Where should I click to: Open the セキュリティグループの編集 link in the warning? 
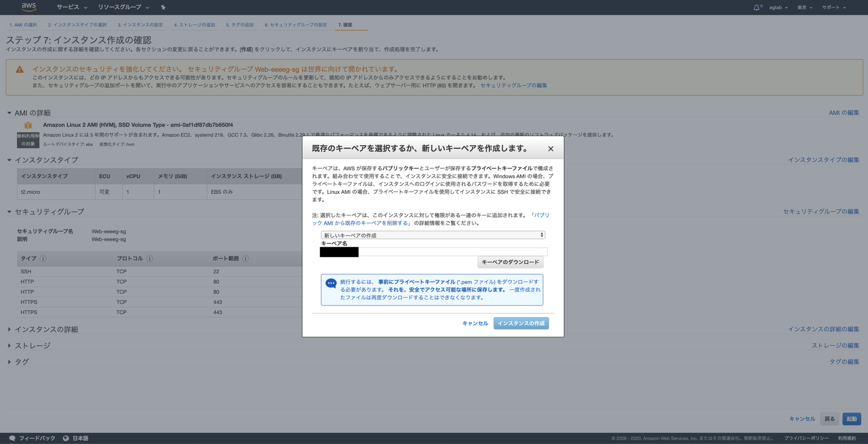click(514, 86)
